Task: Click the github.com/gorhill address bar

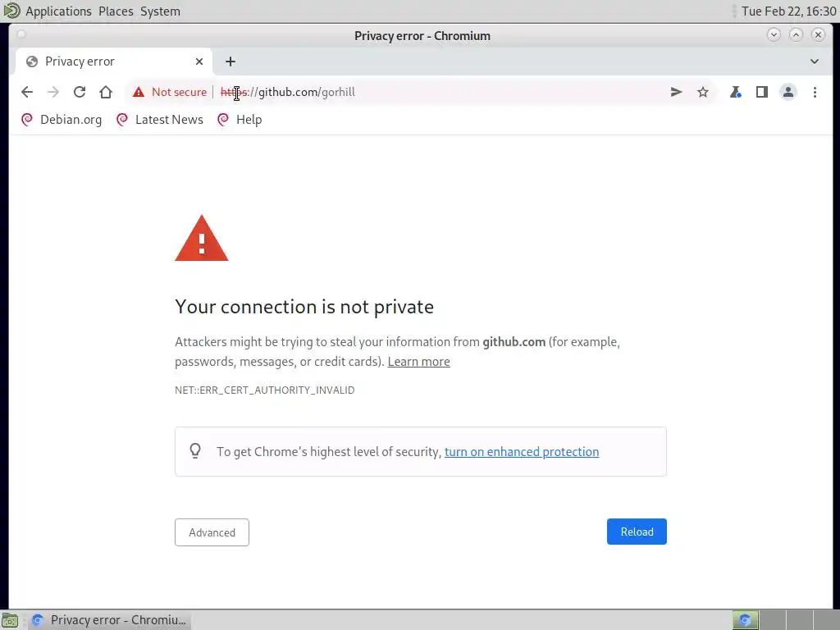Action: point(423,92)
